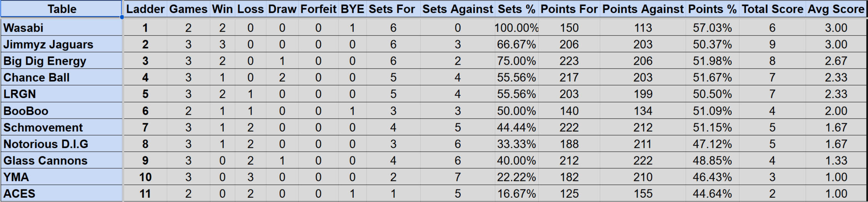Click the Ladder column header

pos(145,9)
